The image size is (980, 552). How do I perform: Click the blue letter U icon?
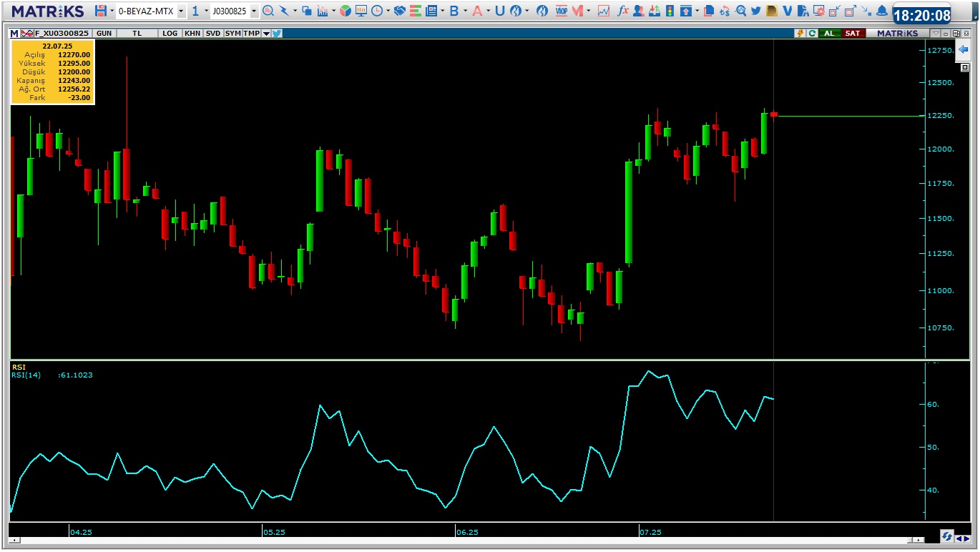(x=500, y=11)
